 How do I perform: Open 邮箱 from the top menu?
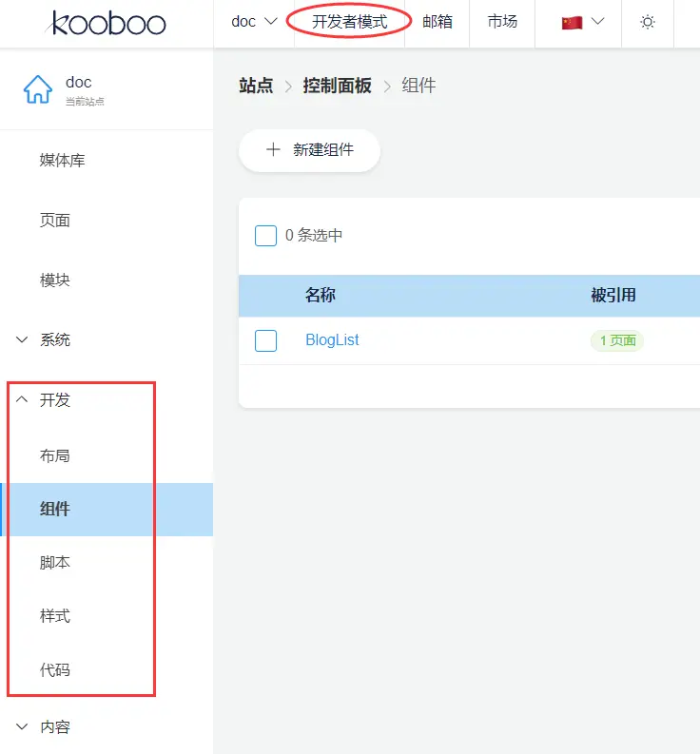point(437,22)
